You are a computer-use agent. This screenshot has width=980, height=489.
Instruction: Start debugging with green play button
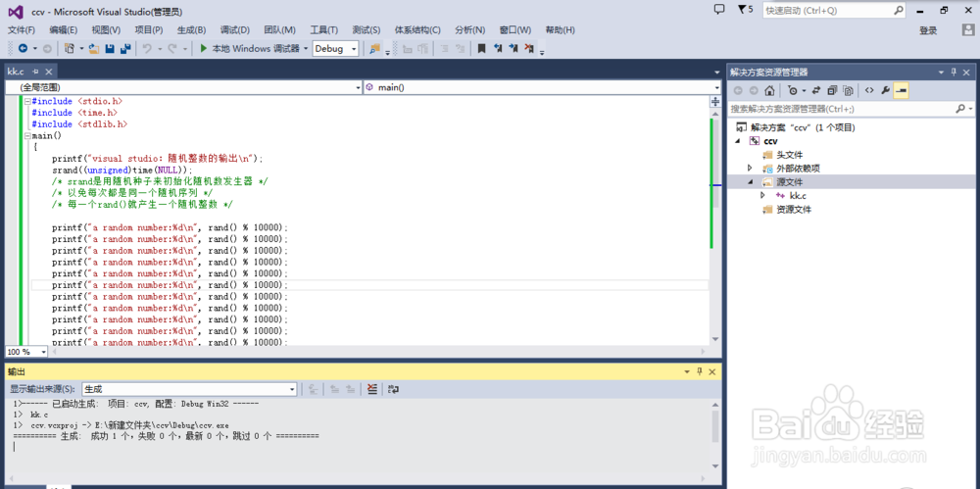pos(203,48)
